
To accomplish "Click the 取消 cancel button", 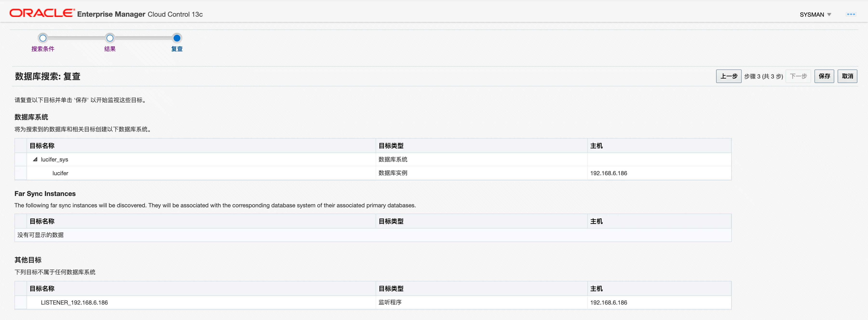I will pos(847,76).
